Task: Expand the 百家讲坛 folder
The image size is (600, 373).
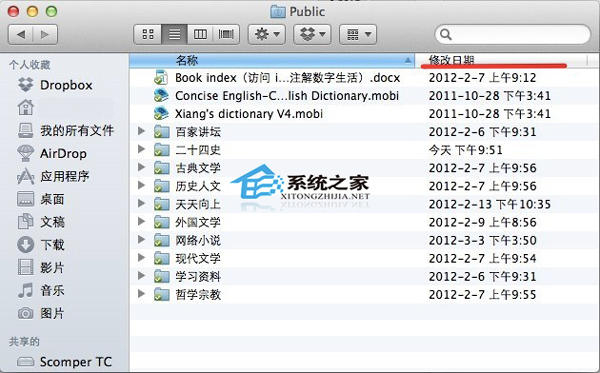Action: coord(142,131)
